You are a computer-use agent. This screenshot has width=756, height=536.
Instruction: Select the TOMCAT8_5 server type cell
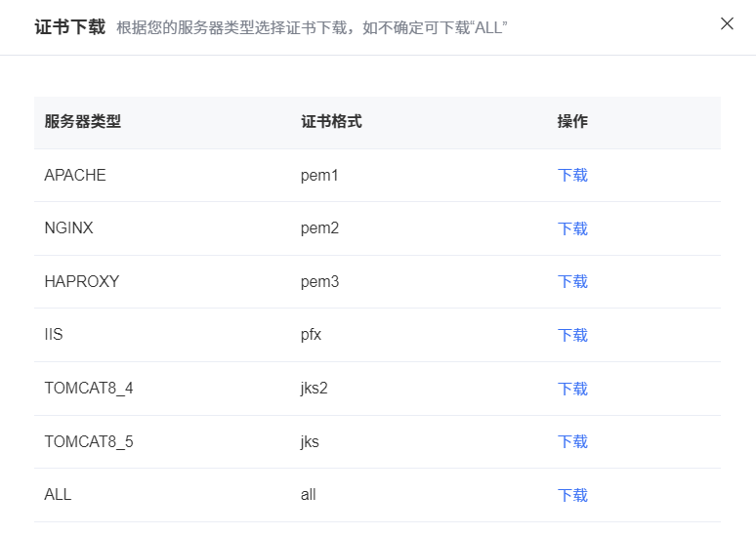(89, 441)
